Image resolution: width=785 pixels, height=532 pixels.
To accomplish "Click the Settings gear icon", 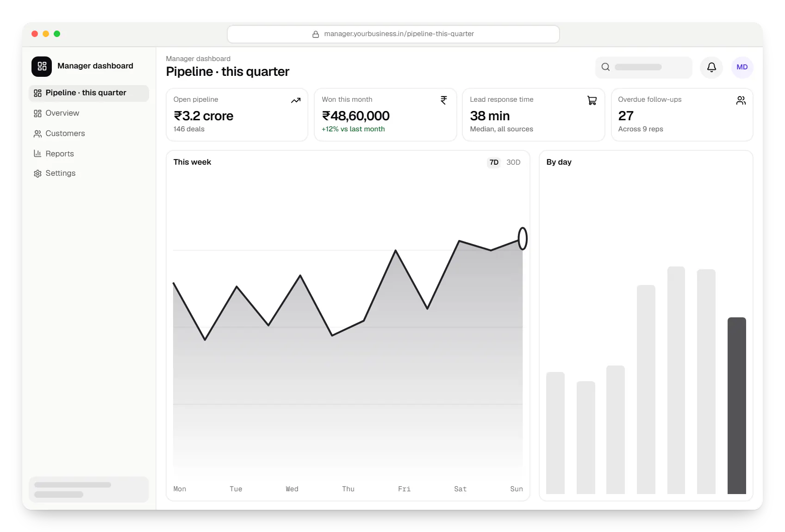I will pyautogui.click(x=37, y=173).
